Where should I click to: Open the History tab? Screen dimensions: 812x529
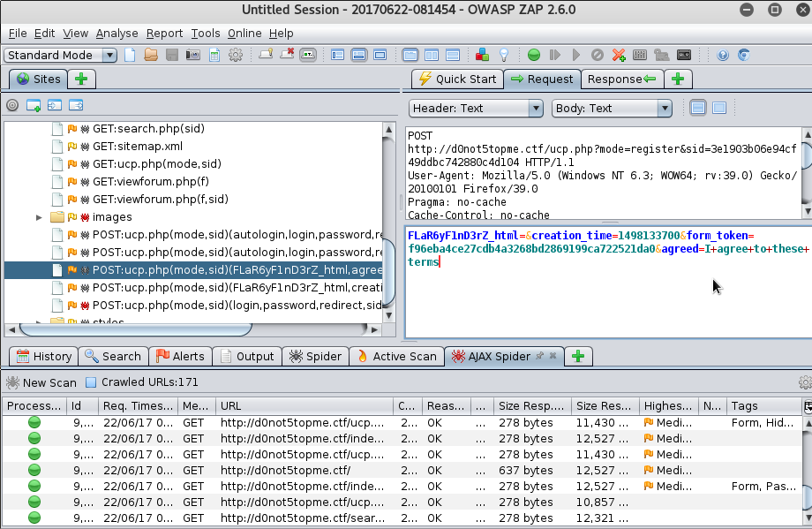(44, 356)
